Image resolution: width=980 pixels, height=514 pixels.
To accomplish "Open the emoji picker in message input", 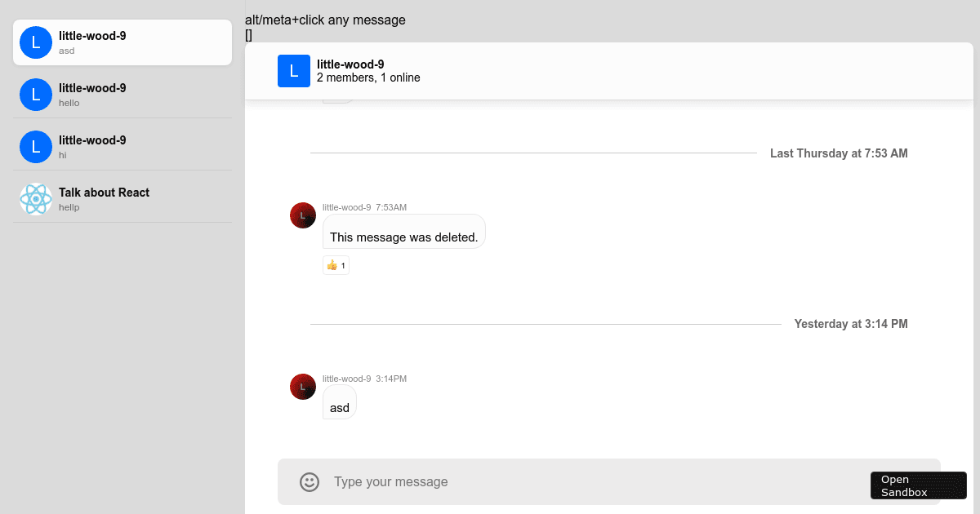I will [x=310, y=482].
